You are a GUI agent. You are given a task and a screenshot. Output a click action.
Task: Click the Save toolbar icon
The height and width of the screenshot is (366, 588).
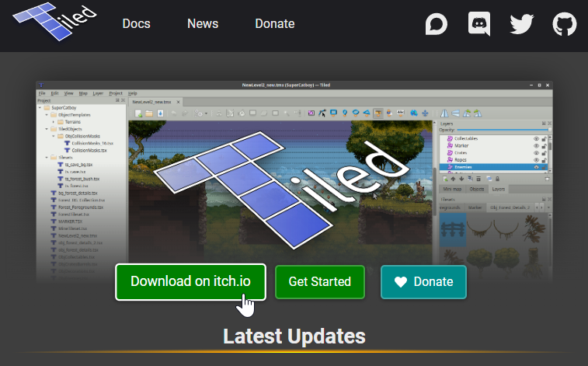[160, 113]
